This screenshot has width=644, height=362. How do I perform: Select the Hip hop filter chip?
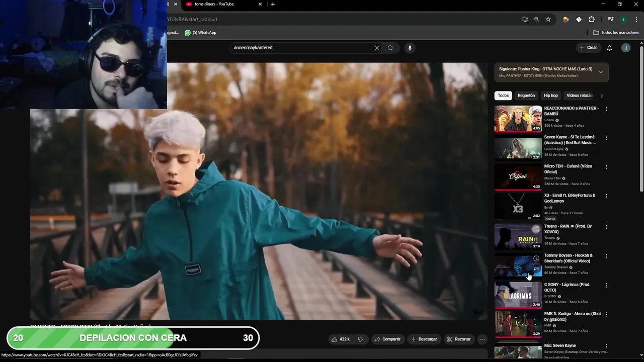550,96
